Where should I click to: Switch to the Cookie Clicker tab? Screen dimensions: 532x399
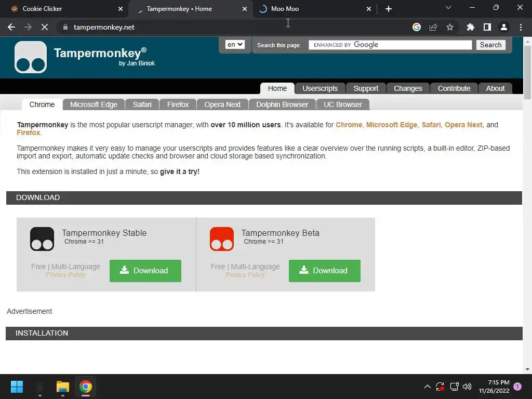(x=64, y=9)
